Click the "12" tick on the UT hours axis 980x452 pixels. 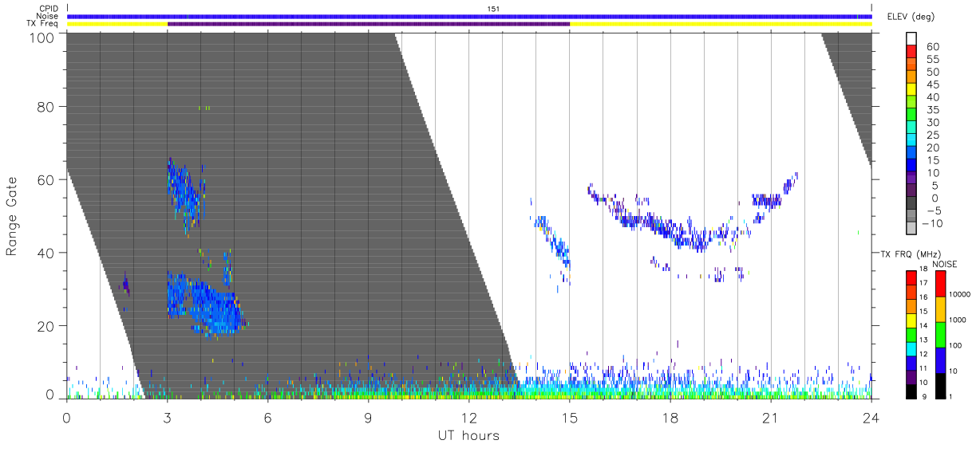pyautogui.click(x=469, y=417)
